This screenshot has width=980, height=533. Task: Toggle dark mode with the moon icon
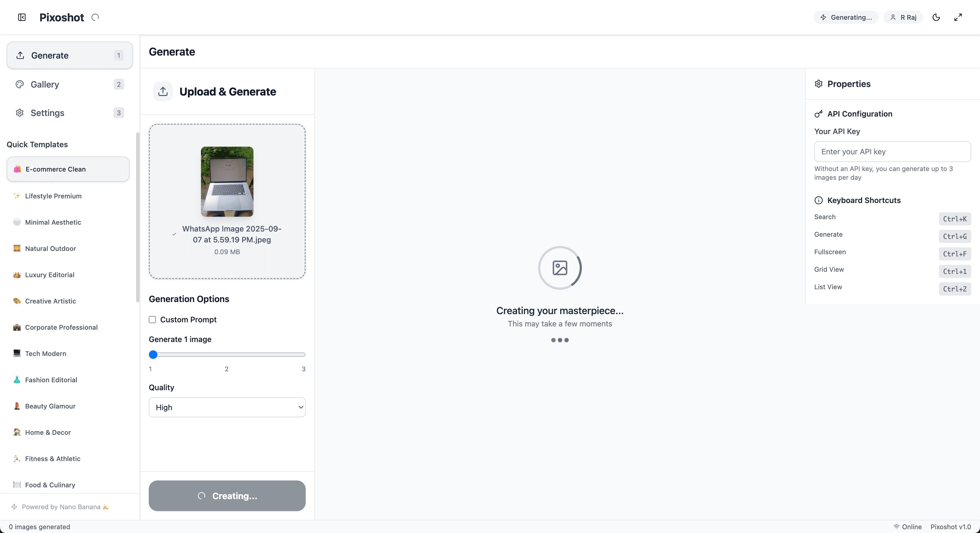(936, 17)
